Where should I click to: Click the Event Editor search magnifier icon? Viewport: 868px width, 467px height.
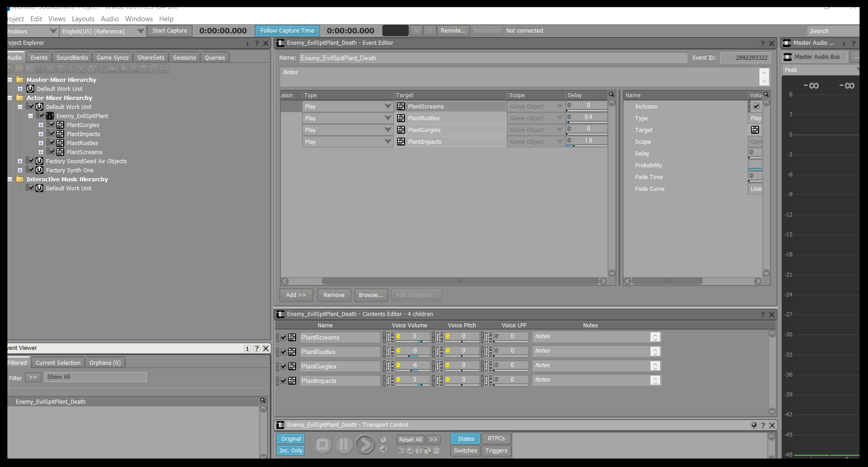click(611, 94)
